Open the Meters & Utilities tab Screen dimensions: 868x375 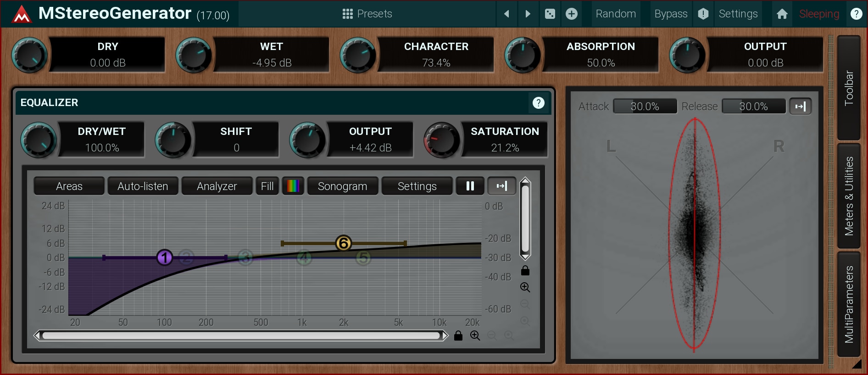tap(849, 196)
